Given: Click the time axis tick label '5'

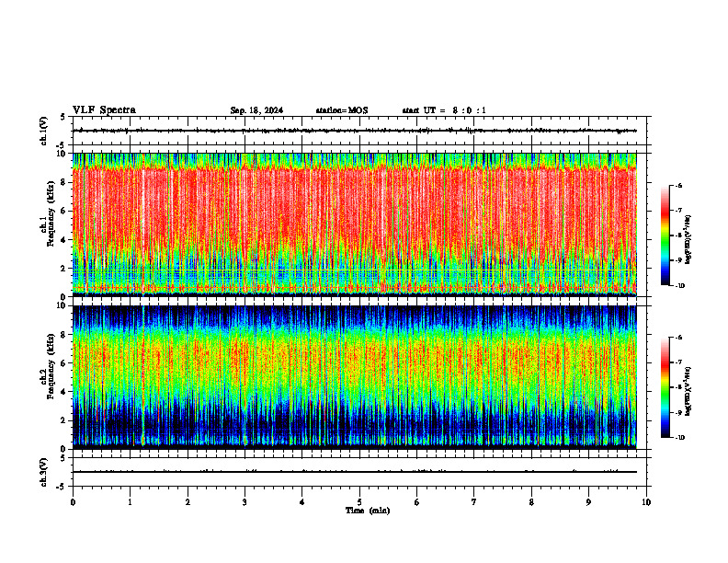Looking at the screenshot, I should 359,502.
